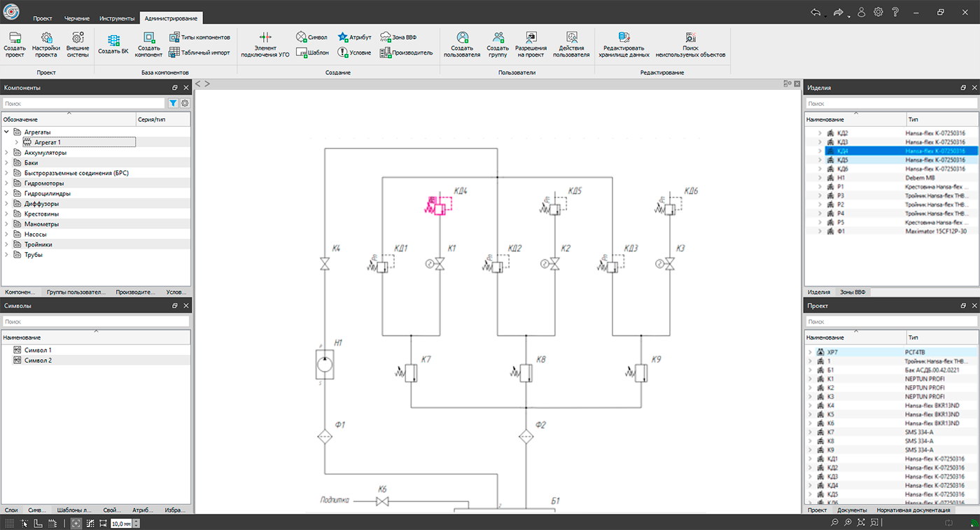Screen dimensions: 980x530
Task: Switch to the Черчение ribbon tab
Action: tap(77, 18)
